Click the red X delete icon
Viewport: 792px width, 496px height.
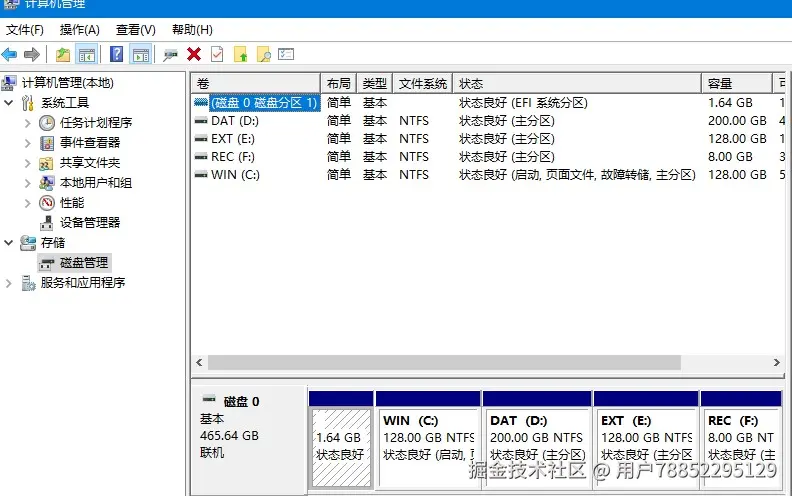click(x=194, y=54)
